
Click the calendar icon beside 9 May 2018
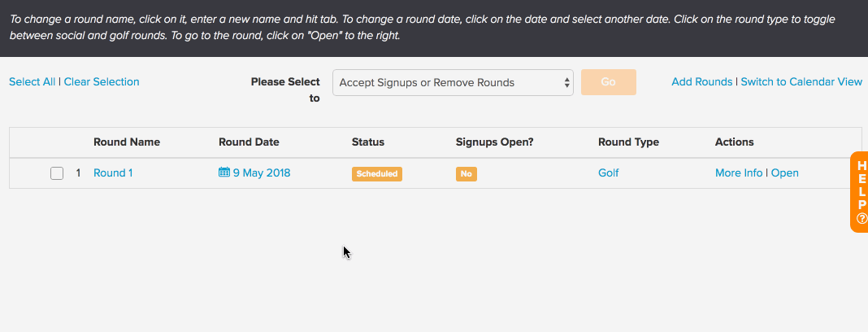224,173
